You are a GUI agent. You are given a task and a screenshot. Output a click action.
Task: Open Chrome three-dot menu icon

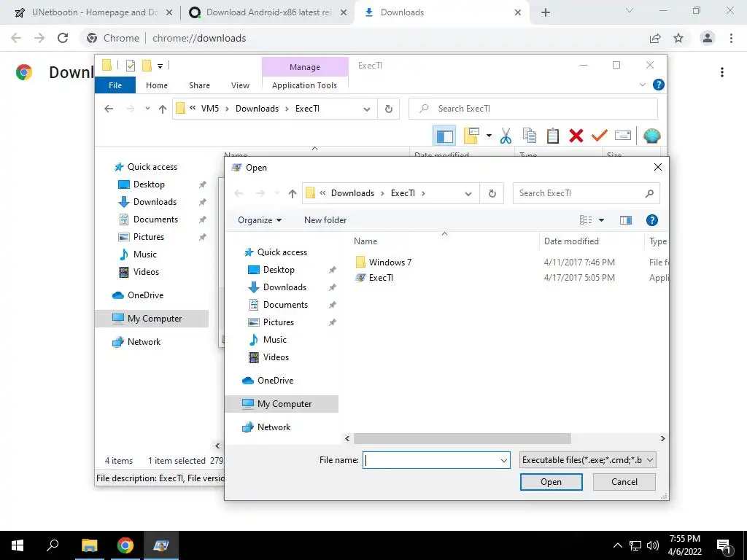click(731, 38)
